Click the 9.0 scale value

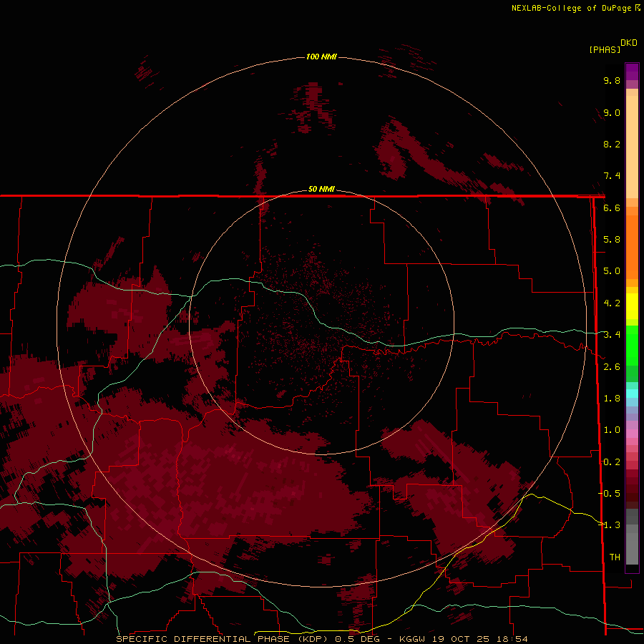tap(611, 112)
